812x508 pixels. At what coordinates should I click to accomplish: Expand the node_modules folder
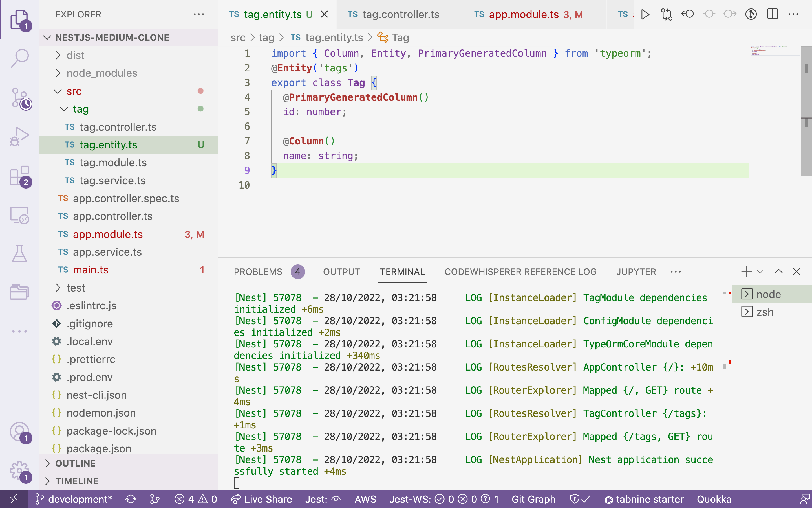(128, 73)
